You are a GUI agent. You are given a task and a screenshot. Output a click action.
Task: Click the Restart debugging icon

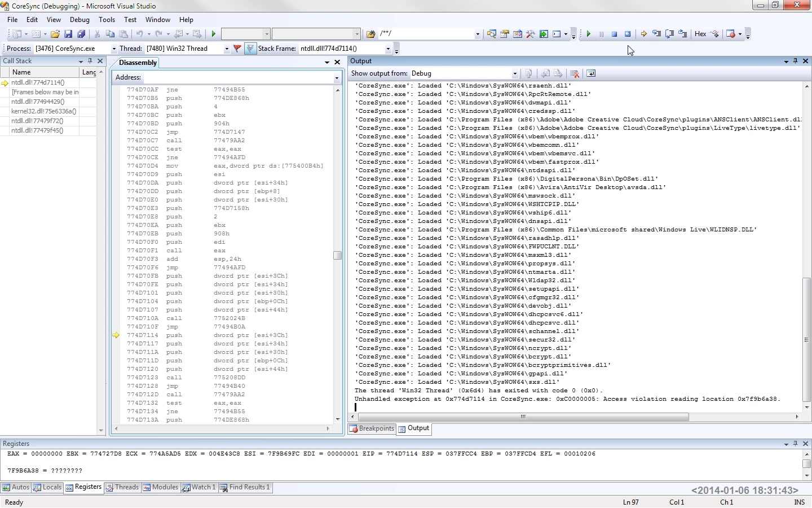click(628, 34)
